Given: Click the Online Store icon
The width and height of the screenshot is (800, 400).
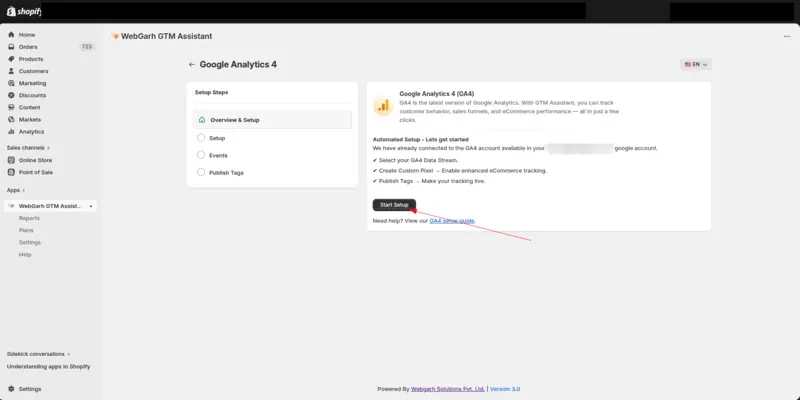Looking at the screenshot, I should click(11, 160).
